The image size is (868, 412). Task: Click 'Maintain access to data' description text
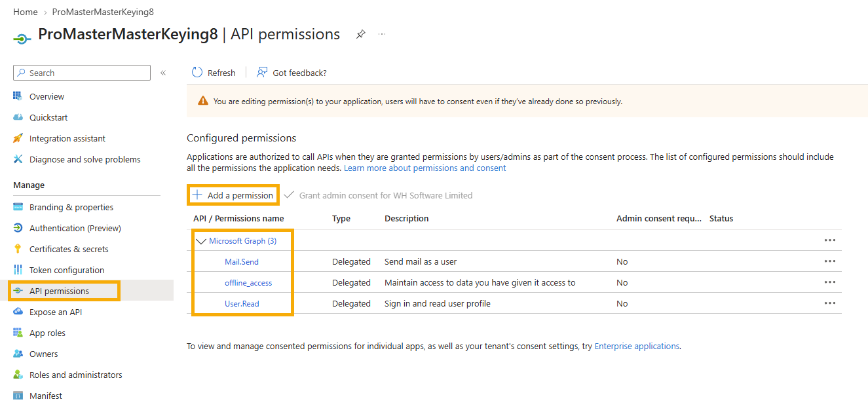pos(480,282)
